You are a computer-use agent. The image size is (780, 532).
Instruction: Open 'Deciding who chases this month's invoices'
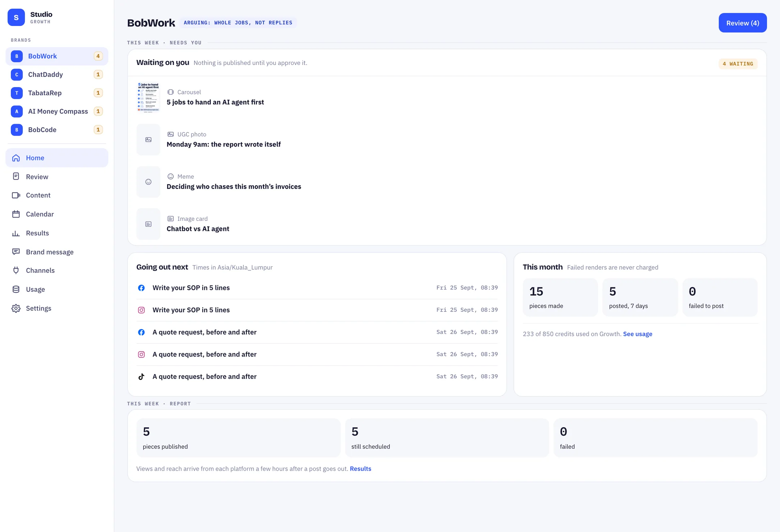234,187
